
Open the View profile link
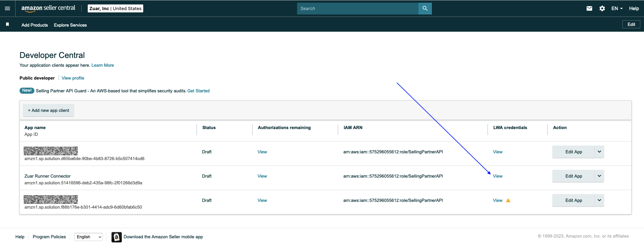coord(73,78)
